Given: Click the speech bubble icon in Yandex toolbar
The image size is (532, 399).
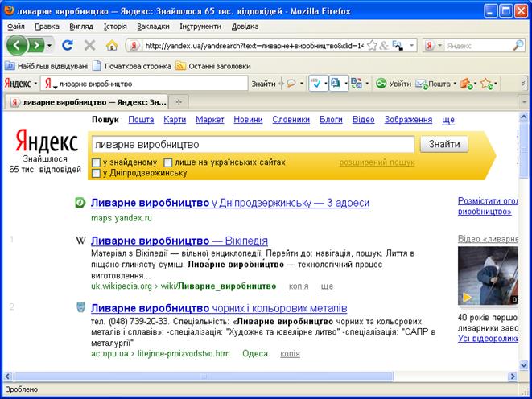Looking at the screenshot, I should point(291,84).
